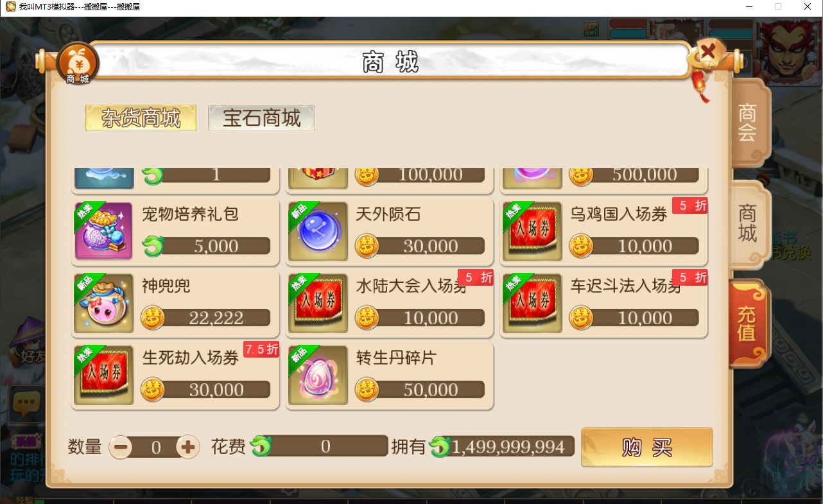Open the 商会 side tab
823x504 pixels.
(x=749, y=123)
